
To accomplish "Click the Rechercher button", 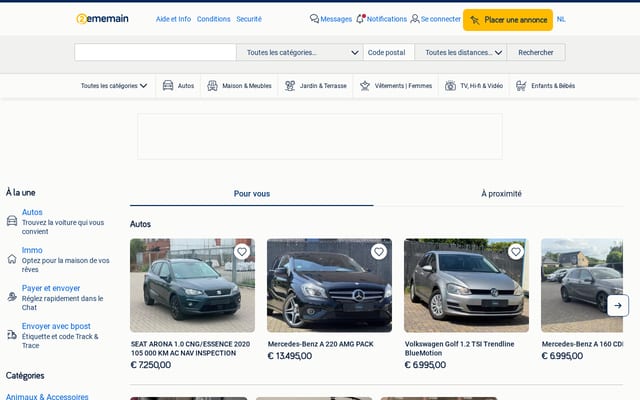I will coord(536,52).
